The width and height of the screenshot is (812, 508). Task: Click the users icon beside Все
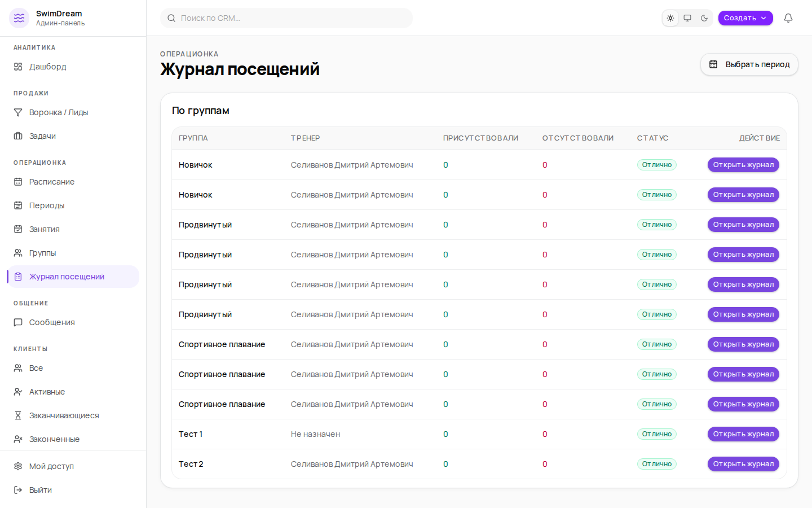coord(18,368)
